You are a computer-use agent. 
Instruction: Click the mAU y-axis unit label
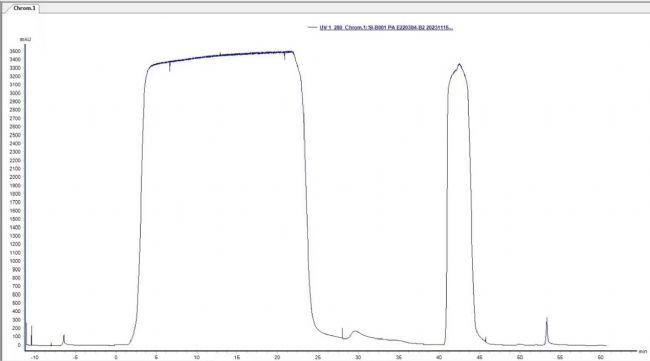25,39
